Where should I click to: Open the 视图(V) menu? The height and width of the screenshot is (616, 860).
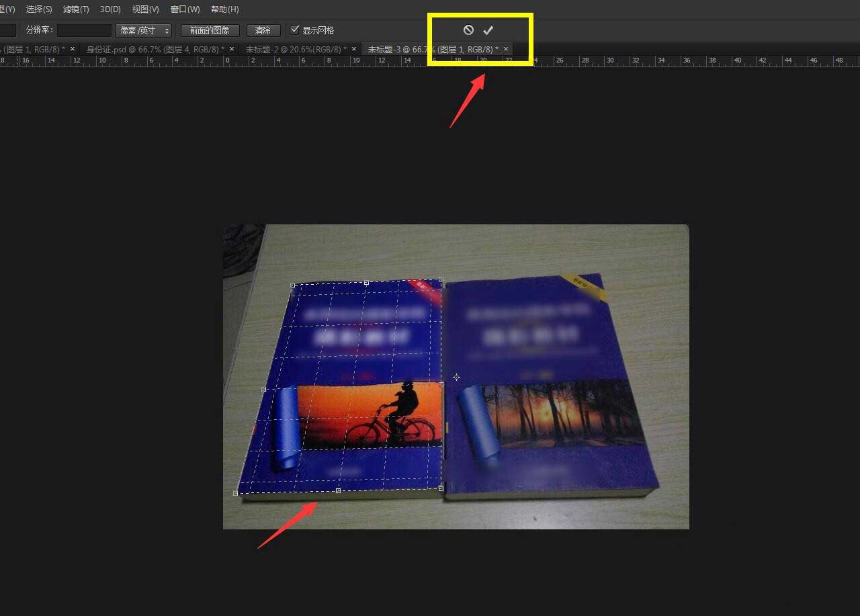point(146,9)
